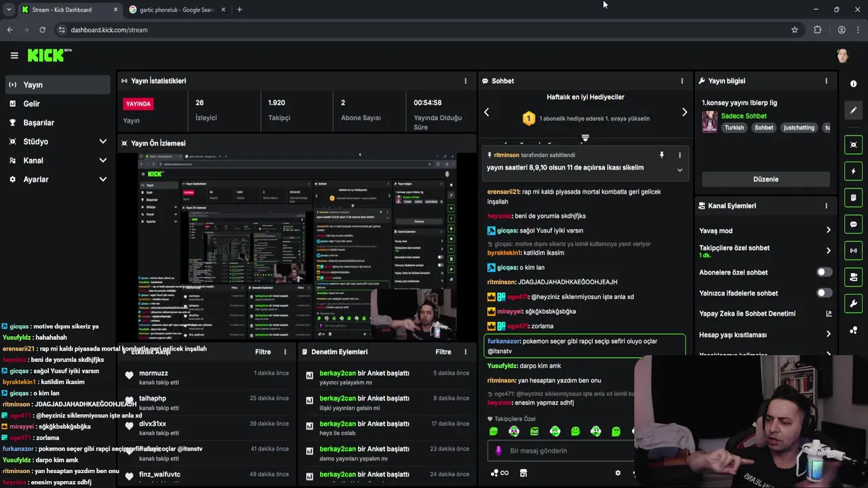Open the Yavaş mod options arrow

point(828,230)
